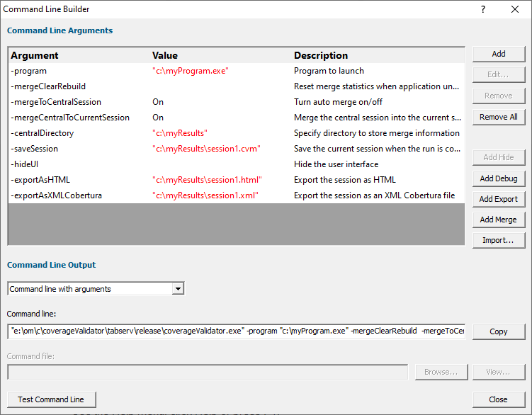This screenshot has height=415, width=532.
Task: Click the Remove All button
Action: (x=499, y=117)
